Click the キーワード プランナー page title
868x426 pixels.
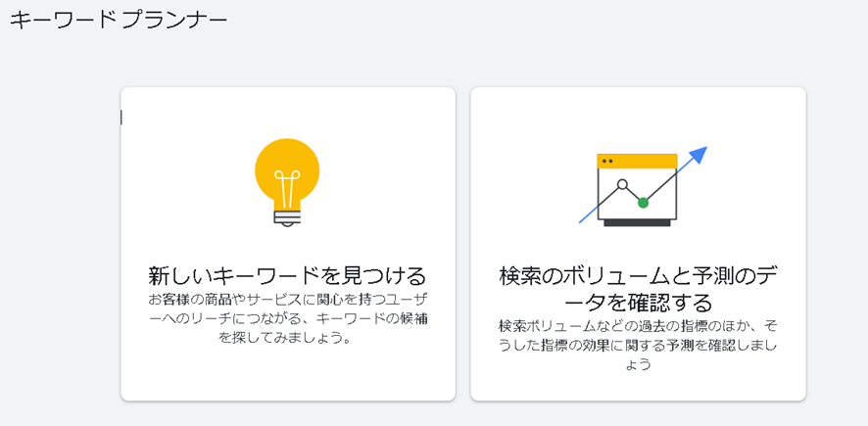tap(119, 21)
